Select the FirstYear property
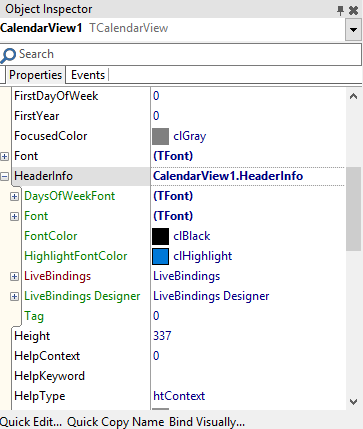Screen dimensions: 363x429 click(x=37, y=116)
